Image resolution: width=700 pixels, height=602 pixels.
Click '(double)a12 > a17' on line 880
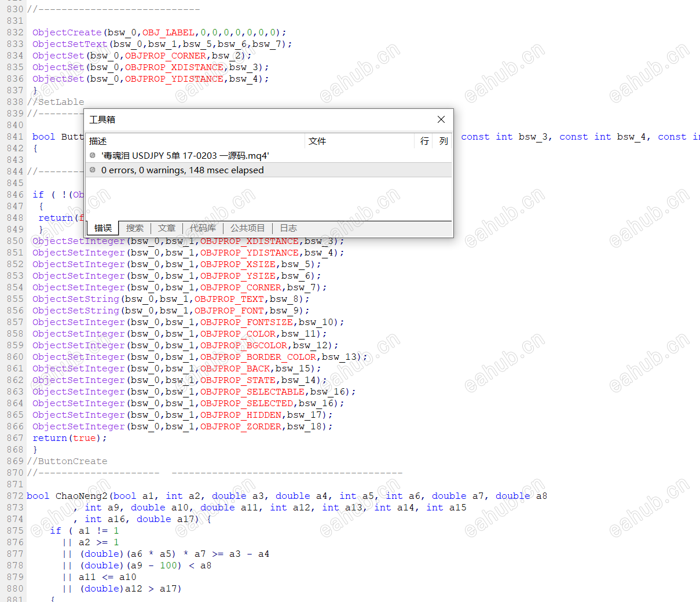click(x=131, y=589)
